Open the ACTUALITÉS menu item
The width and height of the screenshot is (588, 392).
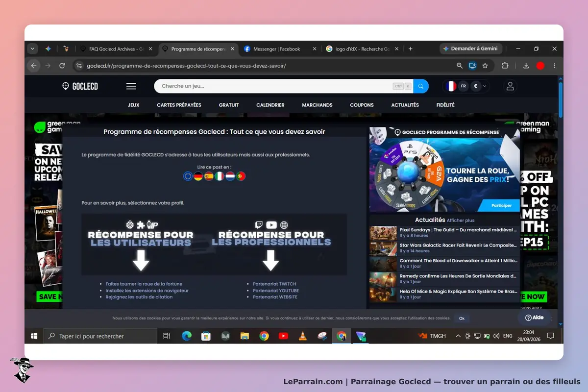coord(405,105)
